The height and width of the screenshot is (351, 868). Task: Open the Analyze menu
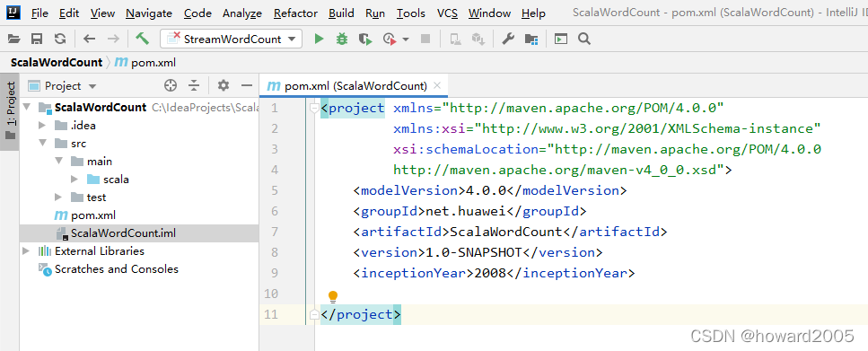click(x=241, y=13)
